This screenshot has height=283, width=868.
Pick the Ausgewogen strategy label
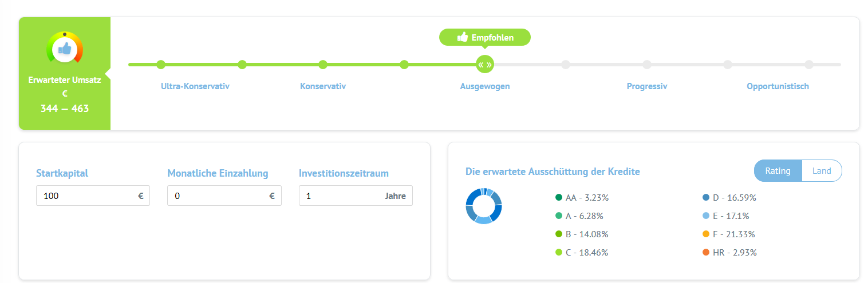(485, 87)
